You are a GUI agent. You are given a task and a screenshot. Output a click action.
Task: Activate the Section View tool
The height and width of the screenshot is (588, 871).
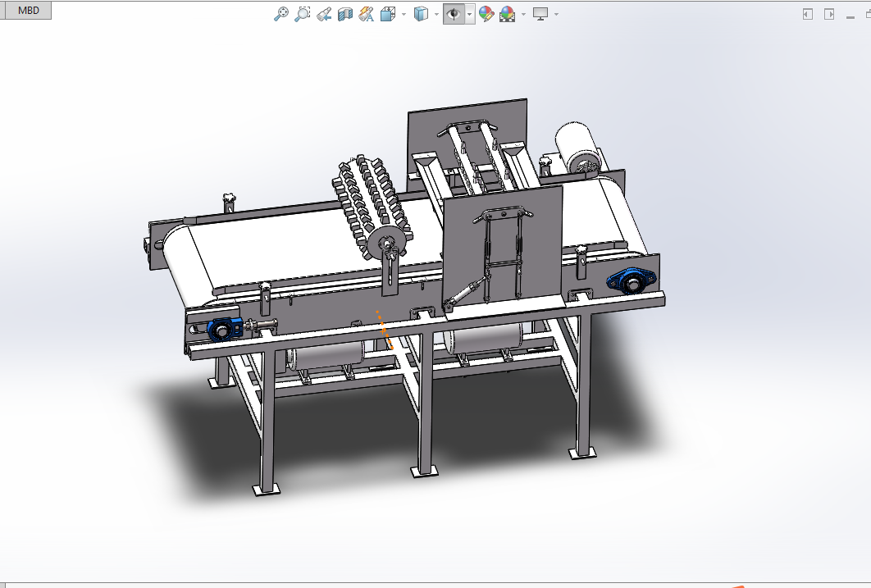(x=345, y=14)
